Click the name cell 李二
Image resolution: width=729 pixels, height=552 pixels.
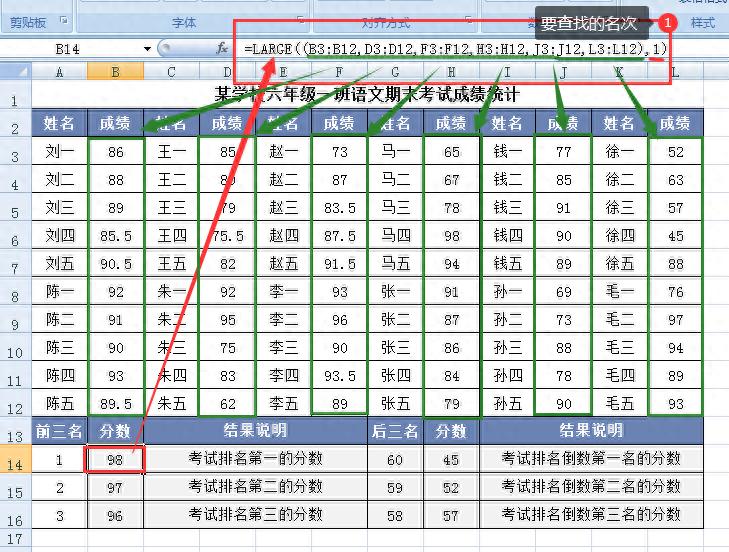[283, 319]
